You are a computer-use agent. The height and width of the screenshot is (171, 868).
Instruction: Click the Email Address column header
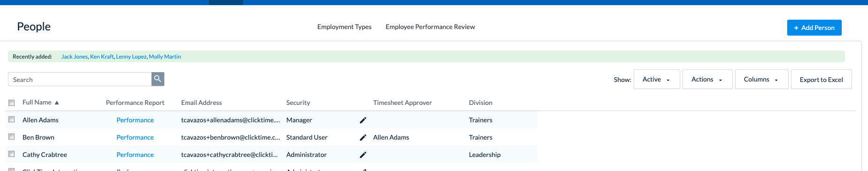201,103
